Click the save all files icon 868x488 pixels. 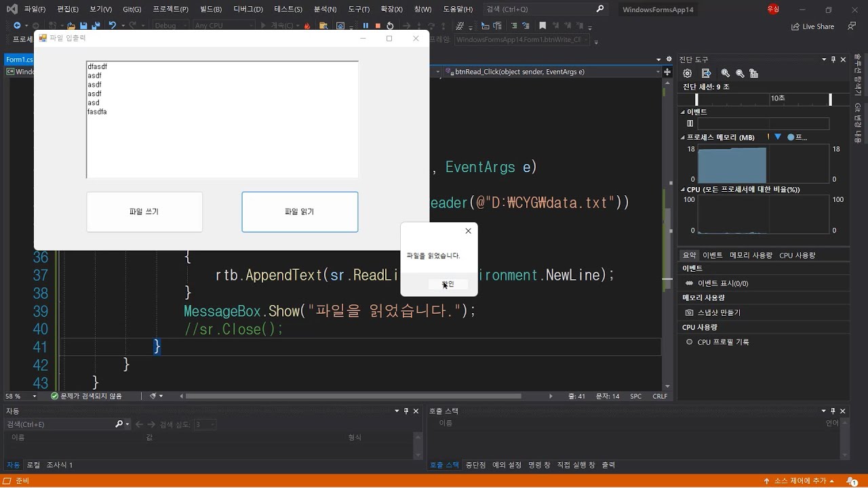click(96, 26)
